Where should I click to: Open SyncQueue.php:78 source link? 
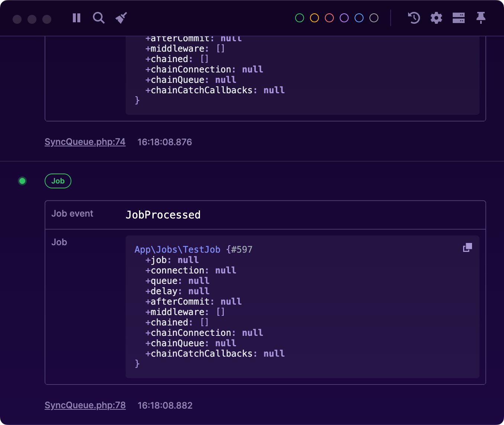85,405
